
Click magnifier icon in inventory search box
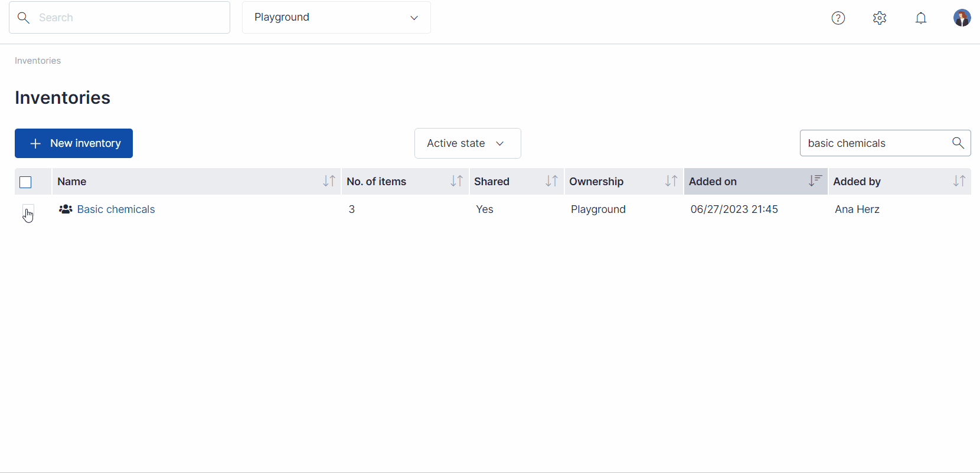(x=958, y=143)
